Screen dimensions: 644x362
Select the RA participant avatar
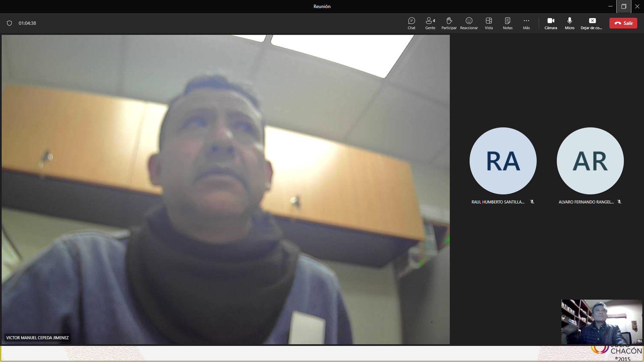[503, 161]
